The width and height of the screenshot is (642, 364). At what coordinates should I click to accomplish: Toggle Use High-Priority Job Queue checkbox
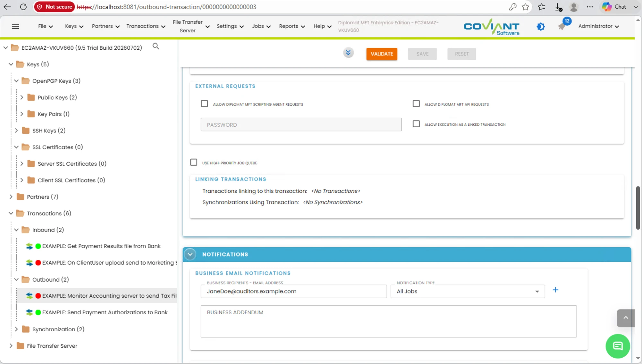[194, 162]
